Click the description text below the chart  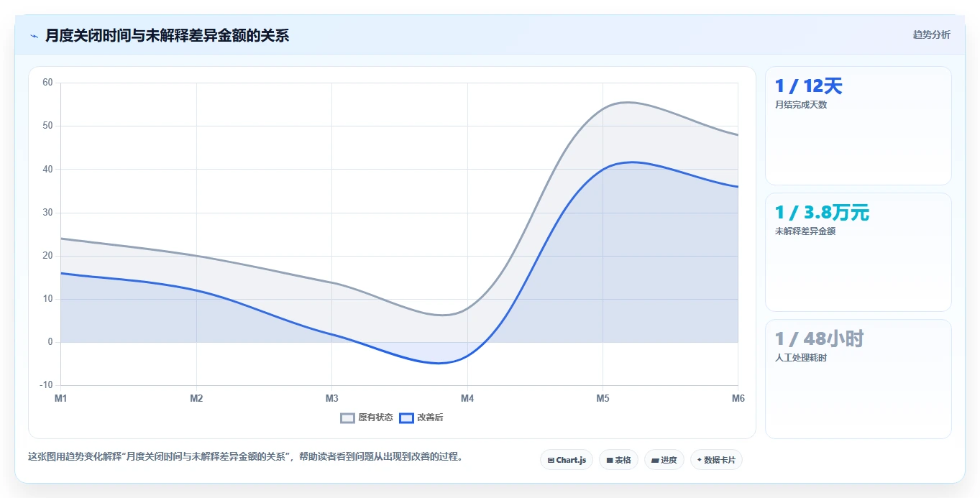[246, 457]
